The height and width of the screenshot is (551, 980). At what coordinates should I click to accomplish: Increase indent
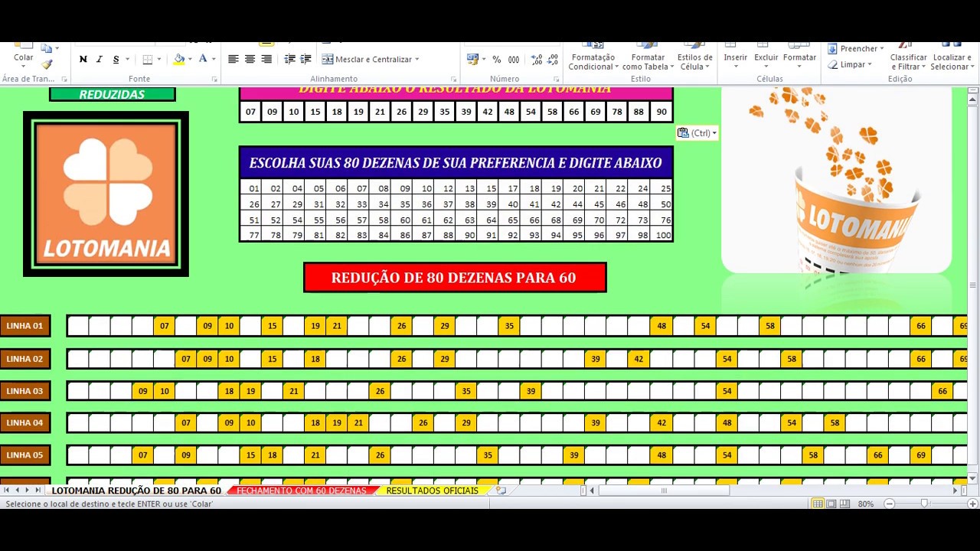point(305,59)
